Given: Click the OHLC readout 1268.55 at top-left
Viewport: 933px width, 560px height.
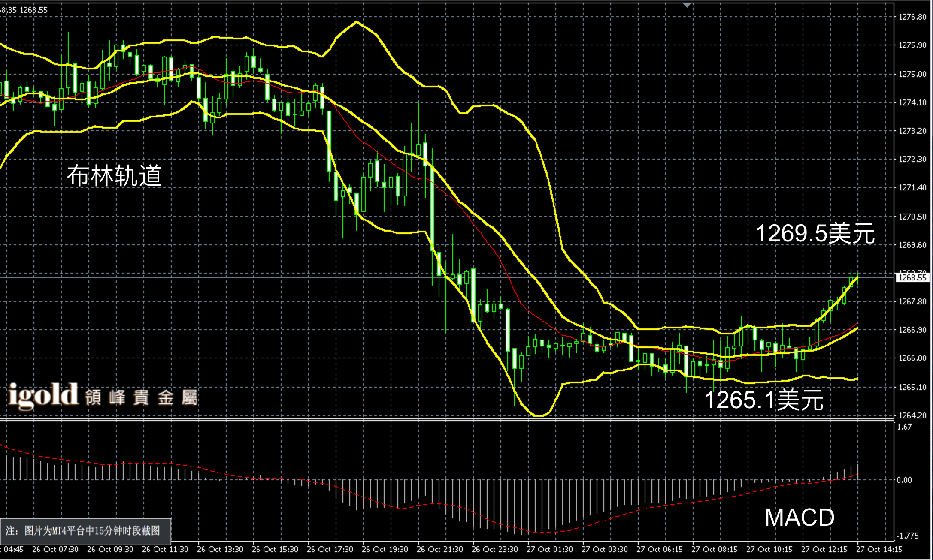Looking at the screenshot, I should tap(33, 10).
